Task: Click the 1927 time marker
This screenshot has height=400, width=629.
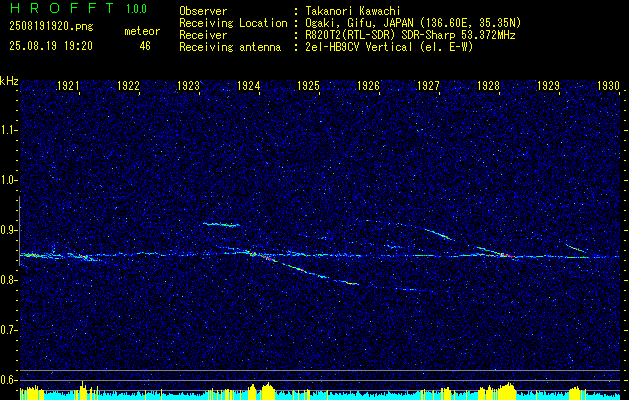Action: (x=428, y=85)
